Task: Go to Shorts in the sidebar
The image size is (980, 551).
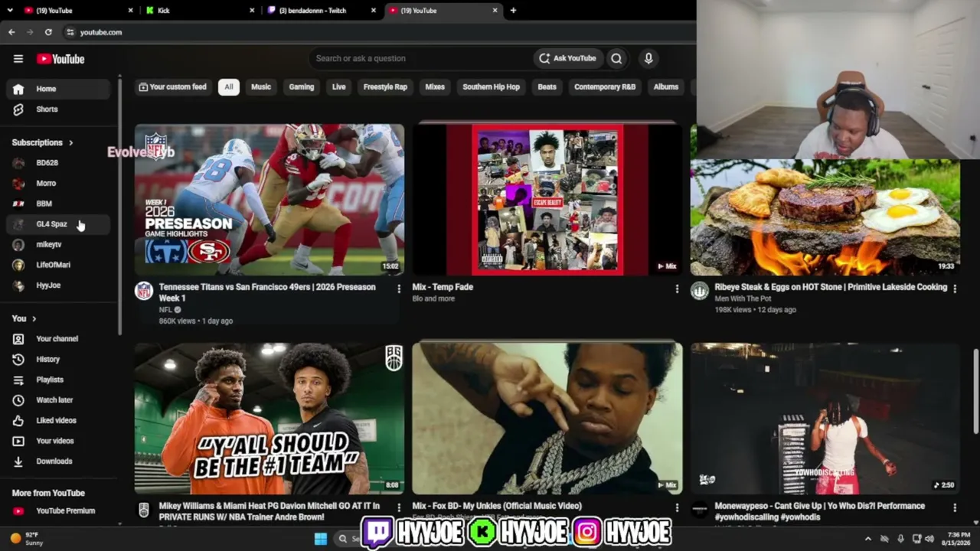Action: point(58,109)
